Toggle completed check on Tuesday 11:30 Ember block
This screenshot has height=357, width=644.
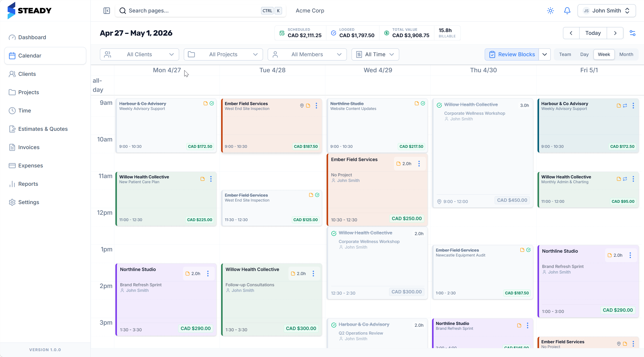pyautogui.click(x=317, y=195)
